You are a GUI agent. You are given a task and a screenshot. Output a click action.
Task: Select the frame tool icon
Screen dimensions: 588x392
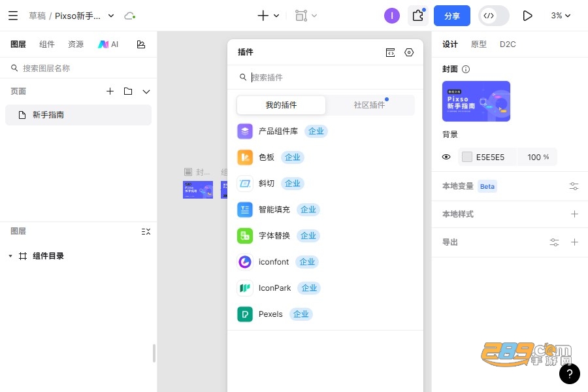point(301,16)
